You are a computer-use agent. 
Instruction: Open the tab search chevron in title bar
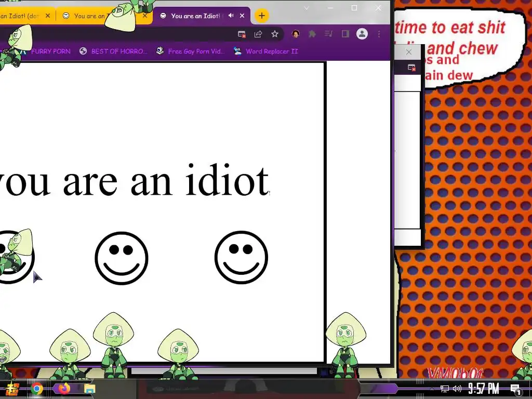pyautogui.click(x=307, y=8)
